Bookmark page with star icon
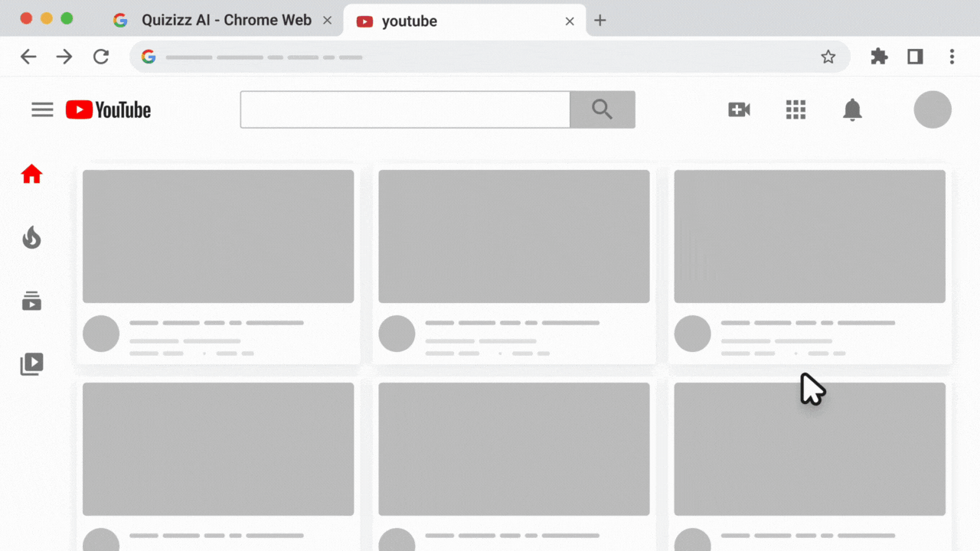The width and height of the screenshot is (980, 551). (828, 57)
